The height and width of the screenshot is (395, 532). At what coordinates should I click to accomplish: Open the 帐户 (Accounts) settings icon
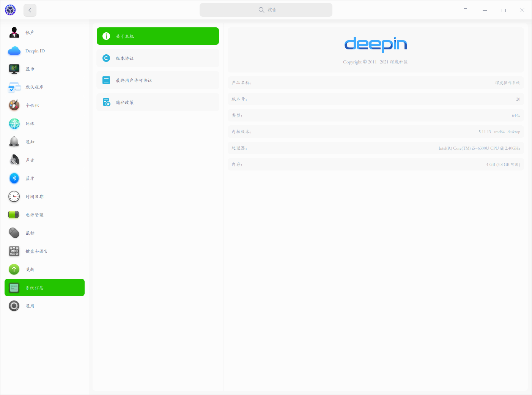tap(14, 33)
